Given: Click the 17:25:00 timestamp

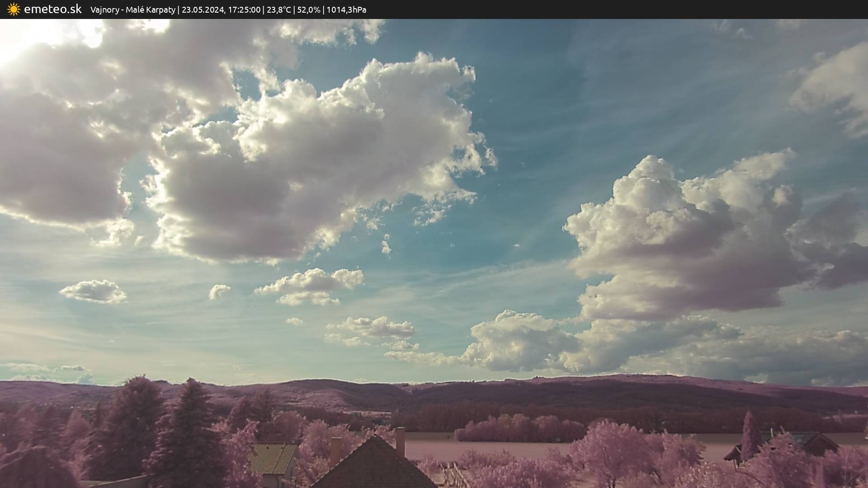Looking at the screenshot, I should (244, 10).
